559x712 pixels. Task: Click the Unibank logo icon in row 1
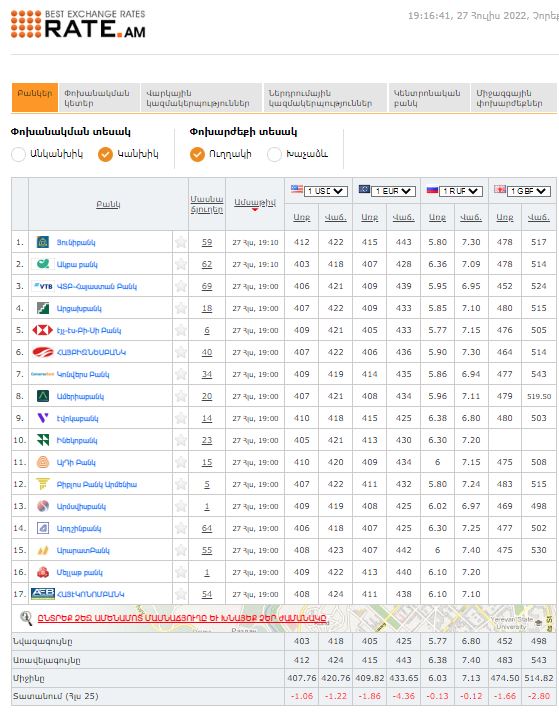point(43,242)
